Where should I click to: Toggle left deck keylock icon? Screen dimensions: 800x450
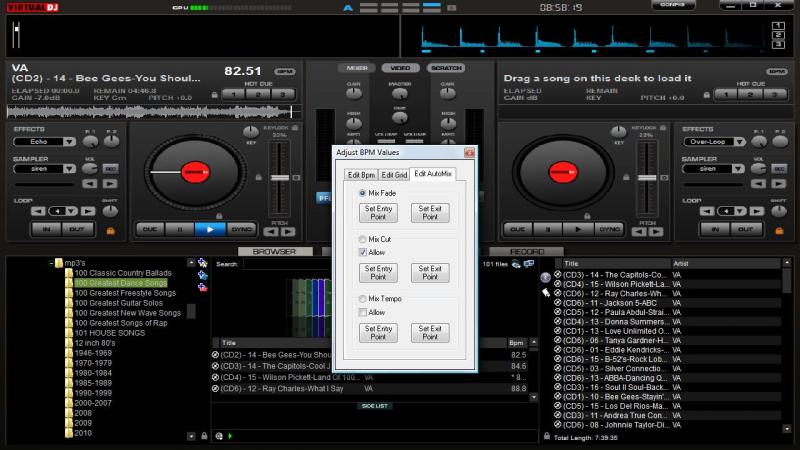coord(295,128)
